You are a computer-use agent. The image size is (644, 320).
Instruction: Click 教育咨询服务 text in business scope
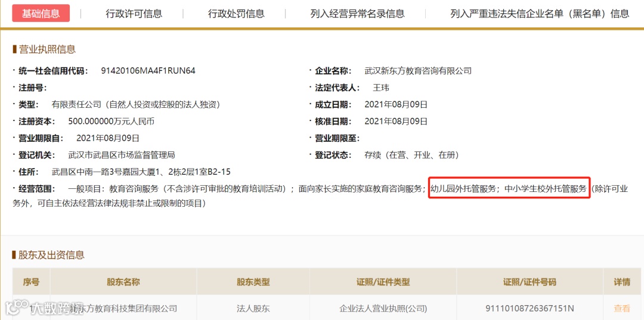click(x=134, y=189)
